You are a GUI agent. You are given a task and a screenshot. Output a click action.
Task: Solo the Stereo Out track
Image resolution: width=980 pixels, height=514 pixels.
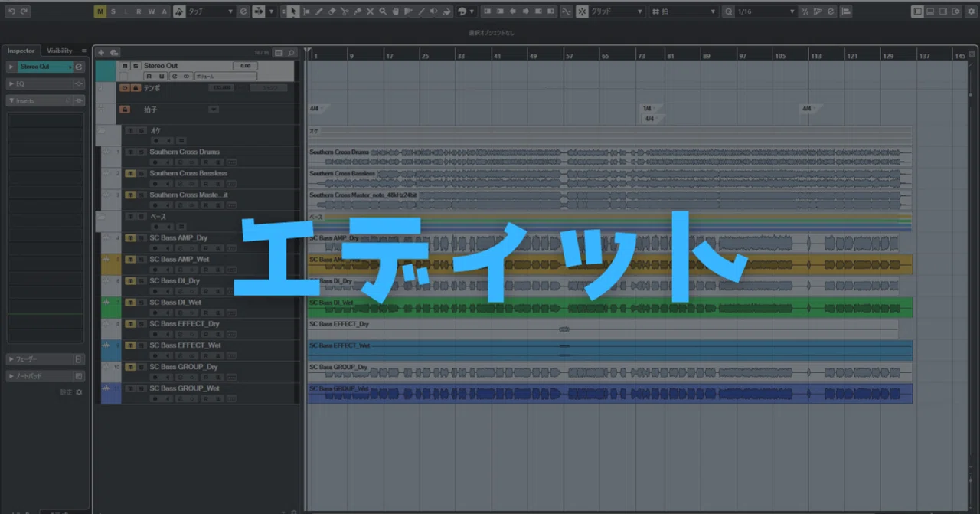[x=136, y=66]
